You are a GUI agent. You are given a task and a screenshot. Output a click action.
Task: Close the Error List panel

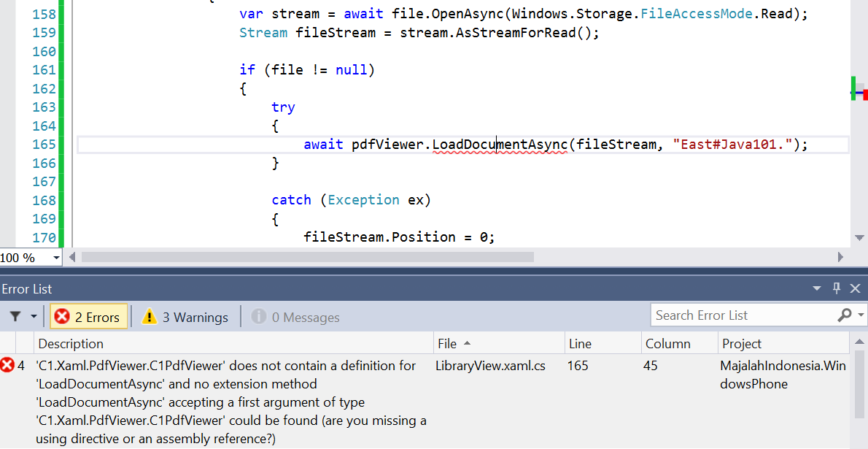coord(856,288)
